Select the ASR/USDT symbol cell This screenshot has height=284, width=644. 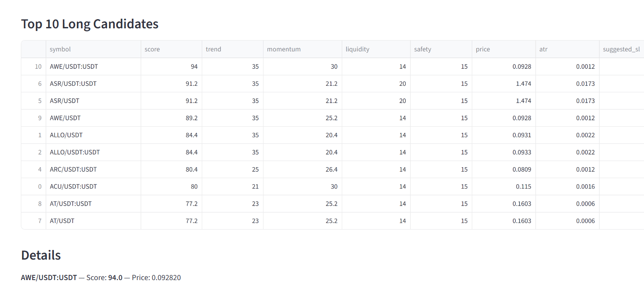click(x=64, y=101)
